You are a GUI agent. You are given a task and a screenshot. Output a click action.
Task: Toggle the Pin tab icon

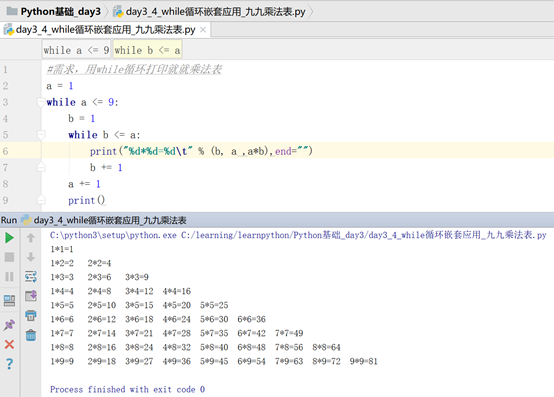10,325
